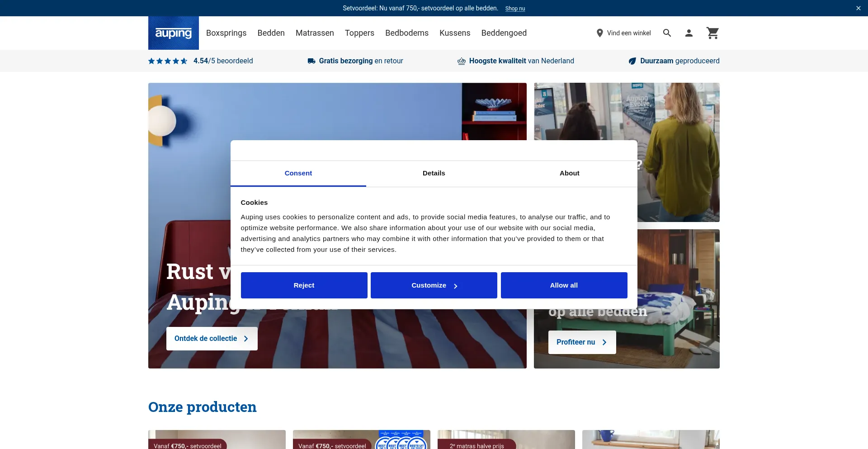
Task: Click 'Vind een winkel' link
Action: pyautogui.click(x=629, y=33)
